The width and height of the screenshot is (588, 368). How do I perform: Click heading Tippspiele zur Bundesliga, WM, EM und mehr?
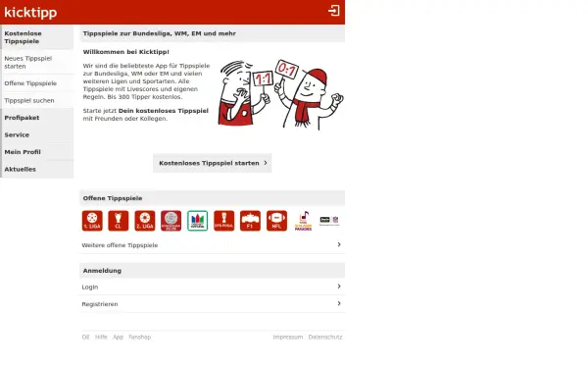pos(160,33)
